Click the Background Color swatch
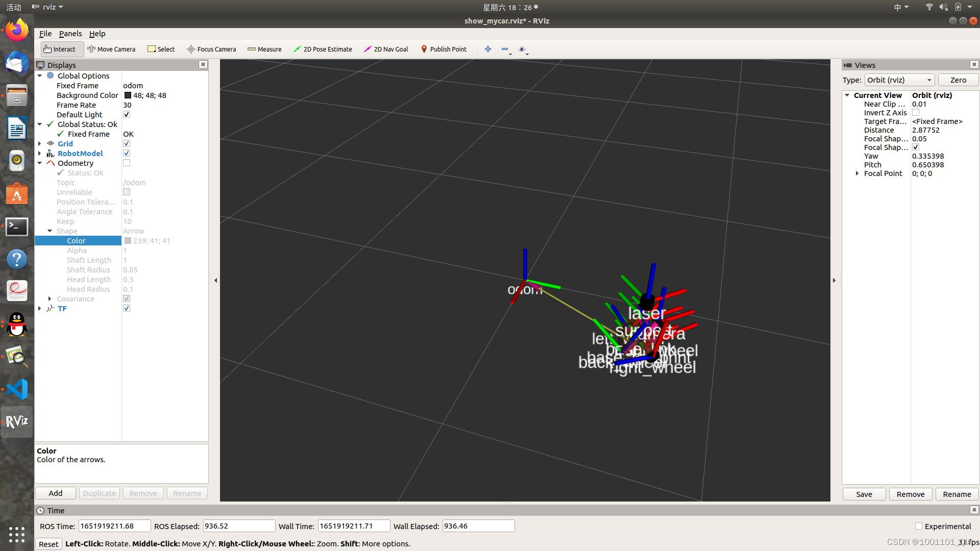This screenshot has width=980, height=551. (x=128, y=95)
